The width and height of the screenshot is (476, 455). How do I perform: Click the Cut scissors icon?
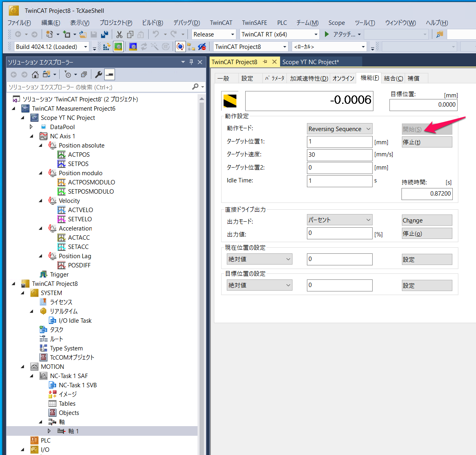coord(119,34)
